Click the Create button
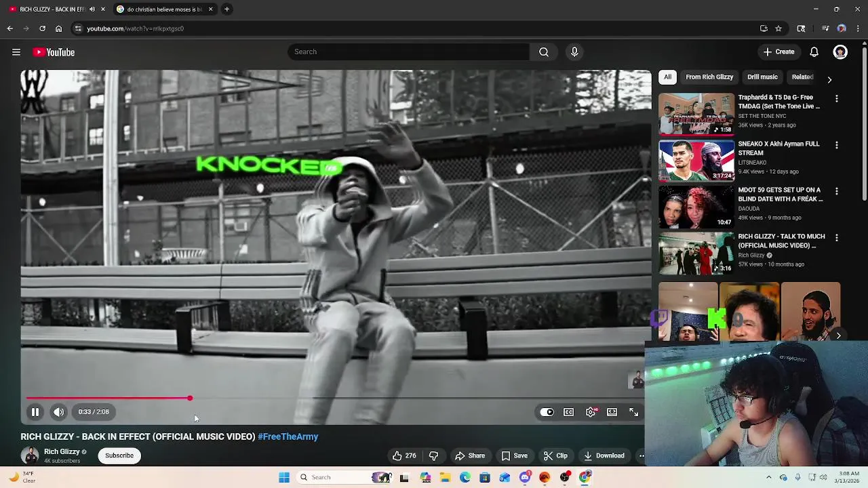Viewport: 868px width, 488px height. tap(778, 52)
